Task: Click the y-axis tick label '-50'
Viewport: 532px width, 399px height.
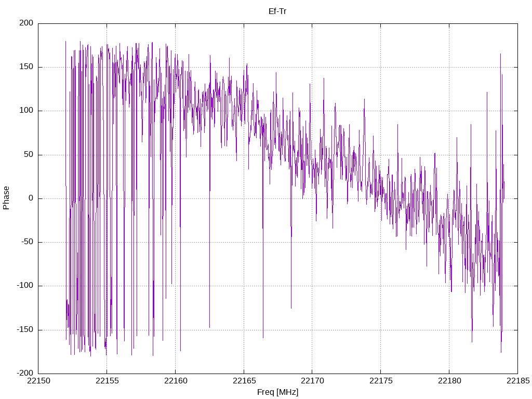Action: coord(28,242)
